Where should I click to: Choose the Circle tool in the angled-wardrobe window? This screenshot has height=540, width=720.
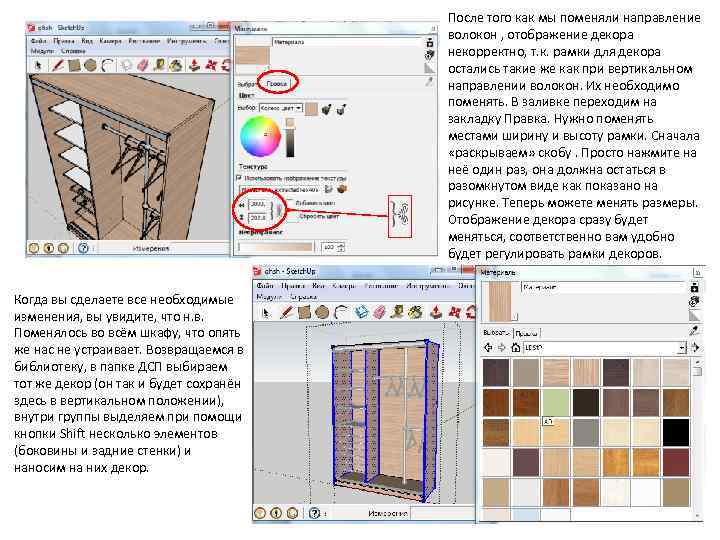click(90, 65)
